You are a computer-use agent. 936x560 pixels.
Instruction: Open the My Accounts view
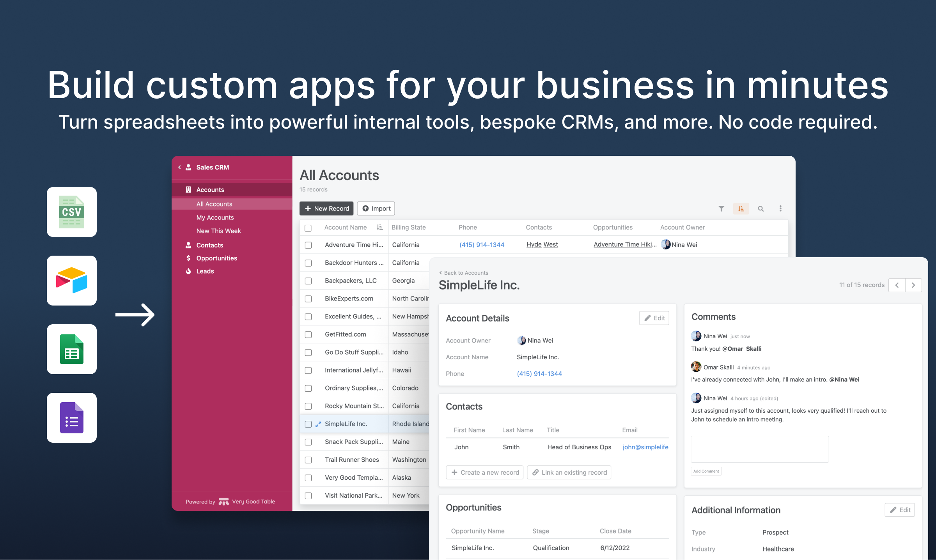[x=215, y=217]
